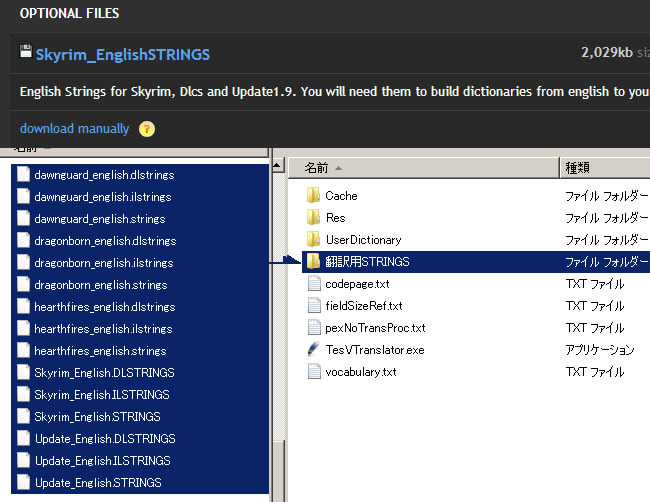Screen dimensions: 650x502
Task: Click the floppy disk icon beside Skyrim_EnglishSTRINGS
Action: pos(26,51)
